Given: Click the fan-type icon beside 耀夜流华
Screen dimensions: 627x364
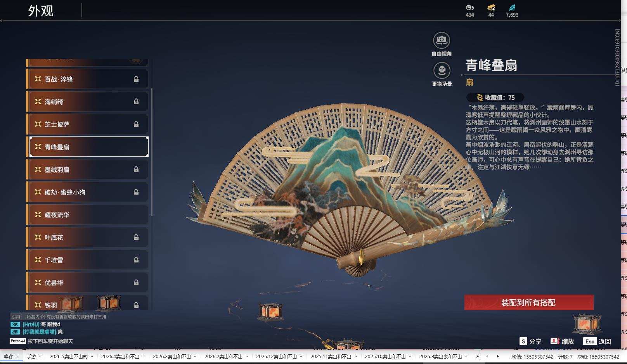Looking at the screenshot, I should 38,215.
